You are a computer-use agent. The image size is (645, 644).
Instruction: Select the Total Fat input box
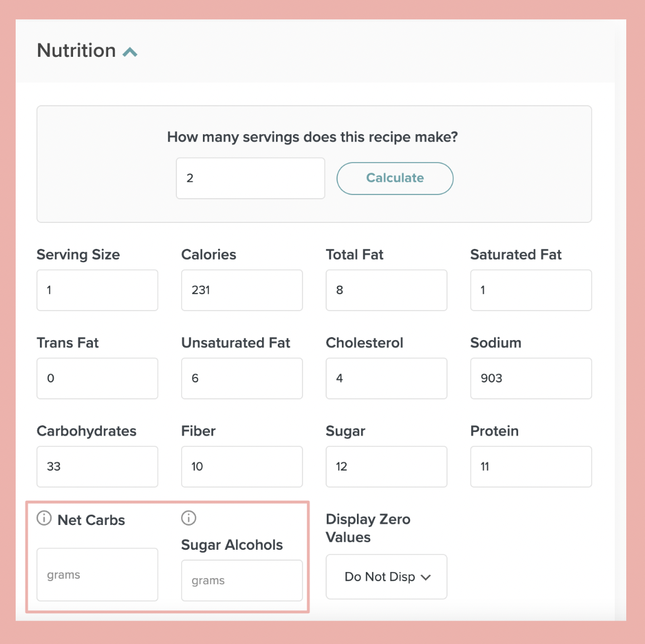(387, 290)
